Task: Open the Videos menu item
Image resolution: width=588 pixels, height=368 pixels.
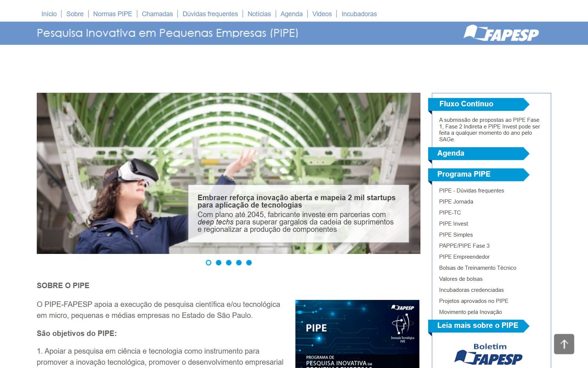Action: point(322,14)
